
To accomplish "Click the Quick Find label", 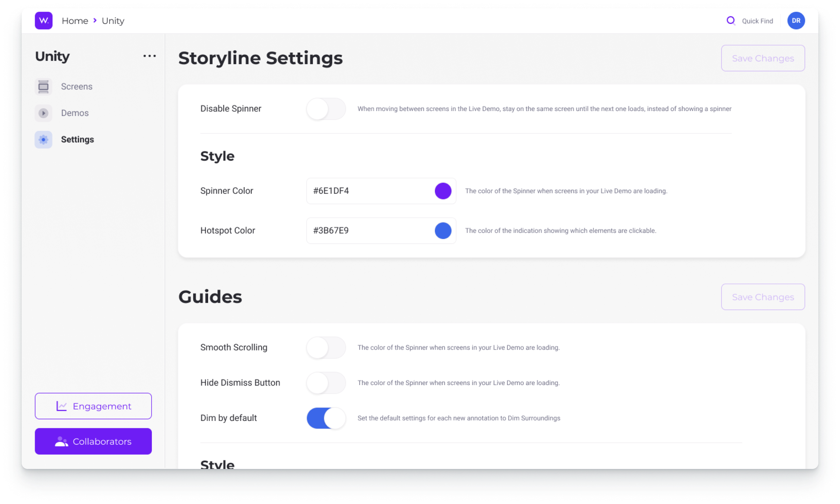I will (757, 21).
